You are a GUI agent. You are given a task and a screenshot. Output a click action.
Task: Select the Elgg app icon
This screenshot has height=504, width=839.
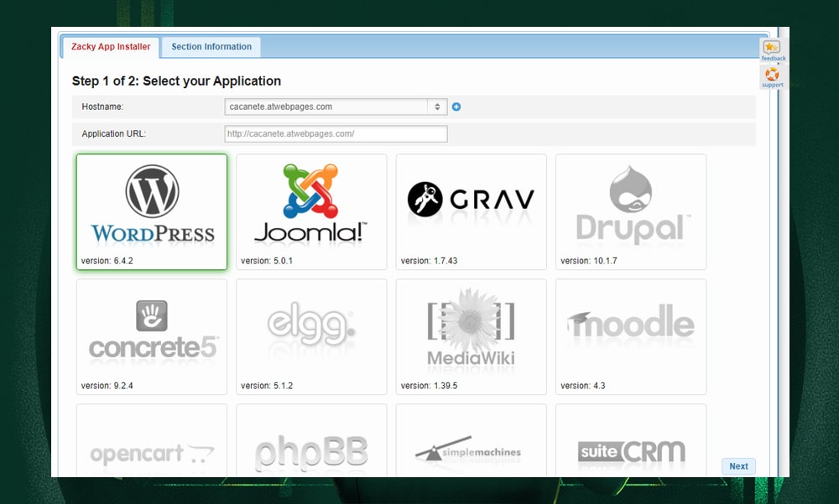(x=310, y=335)
